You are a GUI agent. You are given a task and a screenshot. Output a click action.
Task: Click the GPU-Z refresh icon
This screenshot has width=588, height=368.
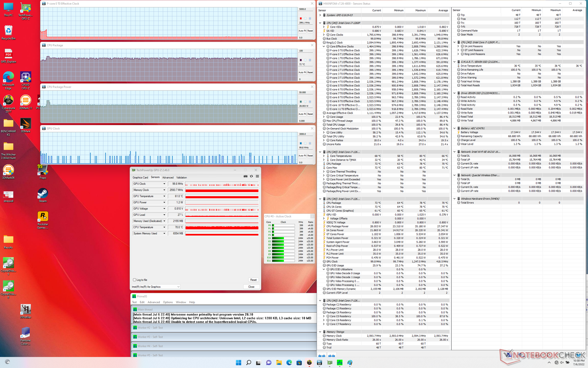click(251, 176)
